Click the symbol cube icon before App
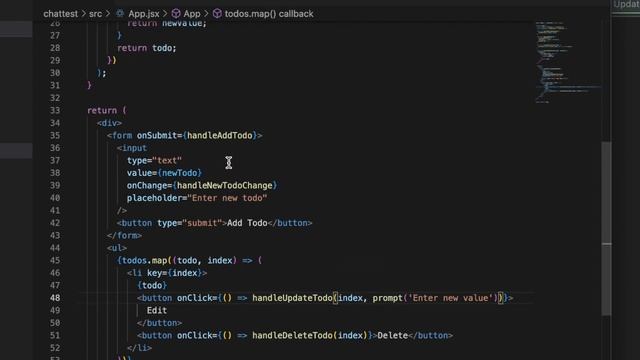640x360 pixels. click(176, 13)
